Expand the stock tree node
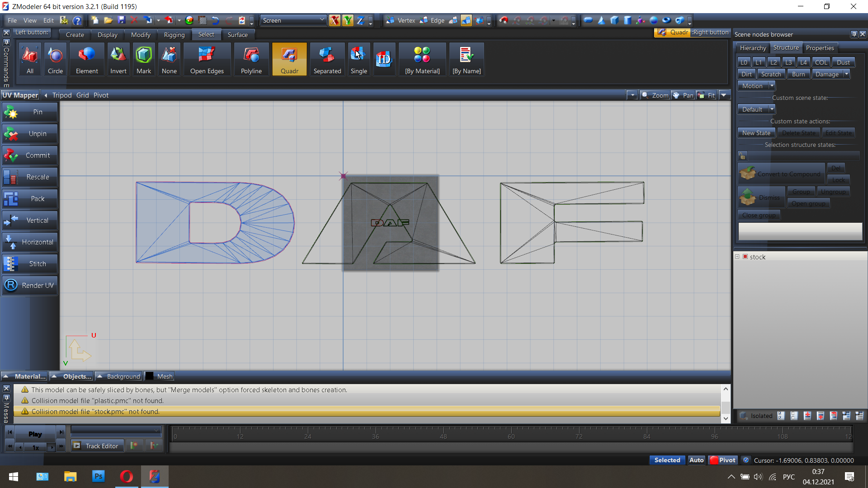 pos(737,257)
